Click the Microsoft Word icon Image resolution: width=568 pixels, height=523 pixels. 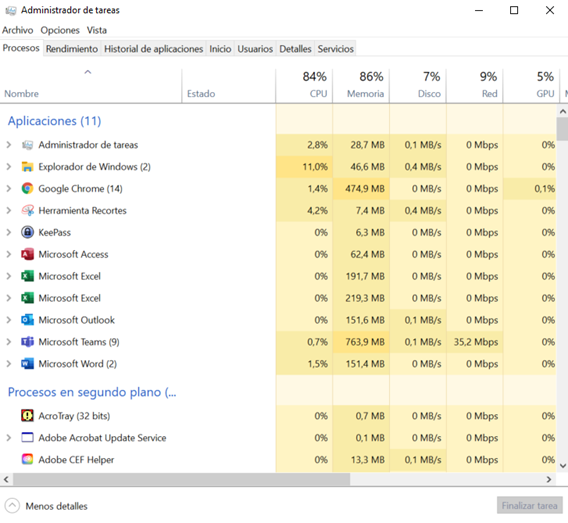[28, 364]
